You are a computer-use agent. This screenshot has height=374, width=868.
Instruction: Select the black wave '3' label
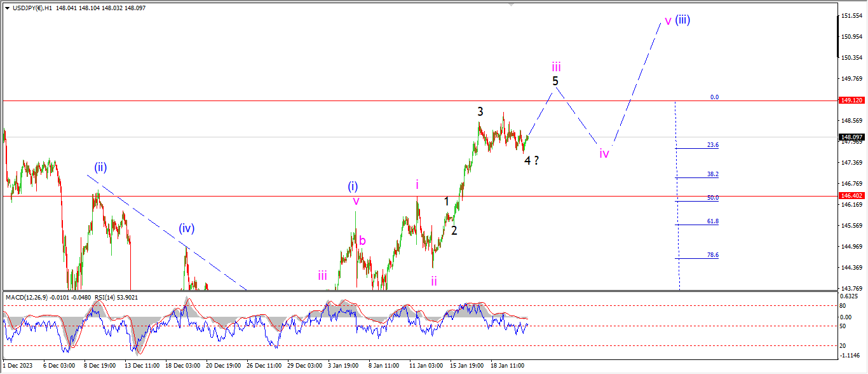pos(480,111)
